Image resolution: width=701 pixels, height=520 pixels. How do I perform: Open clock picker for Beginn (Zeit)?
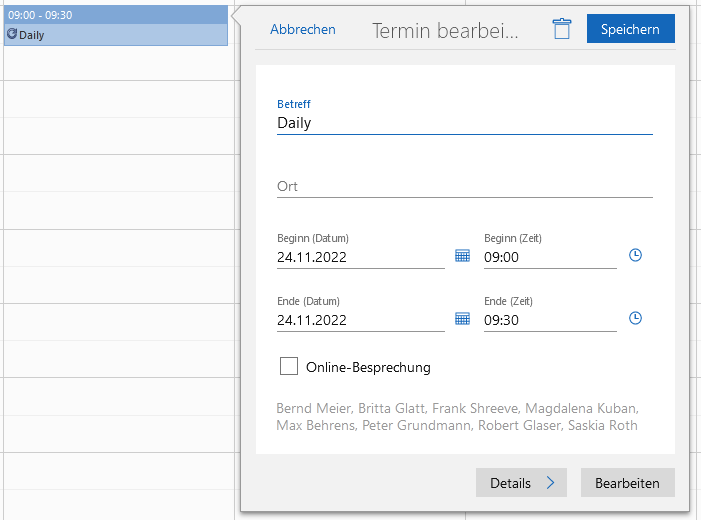click(x=635, y=256)
